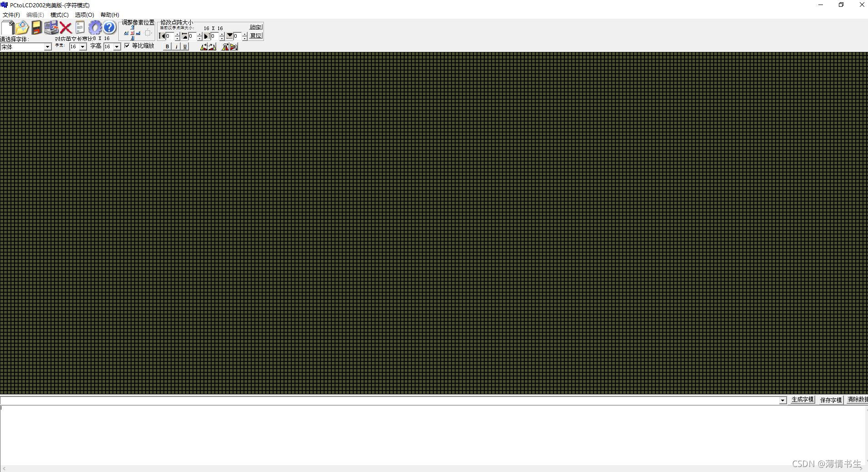Click the 生成字模 generate button
868x472 pixels.
(x=802, y=400)
